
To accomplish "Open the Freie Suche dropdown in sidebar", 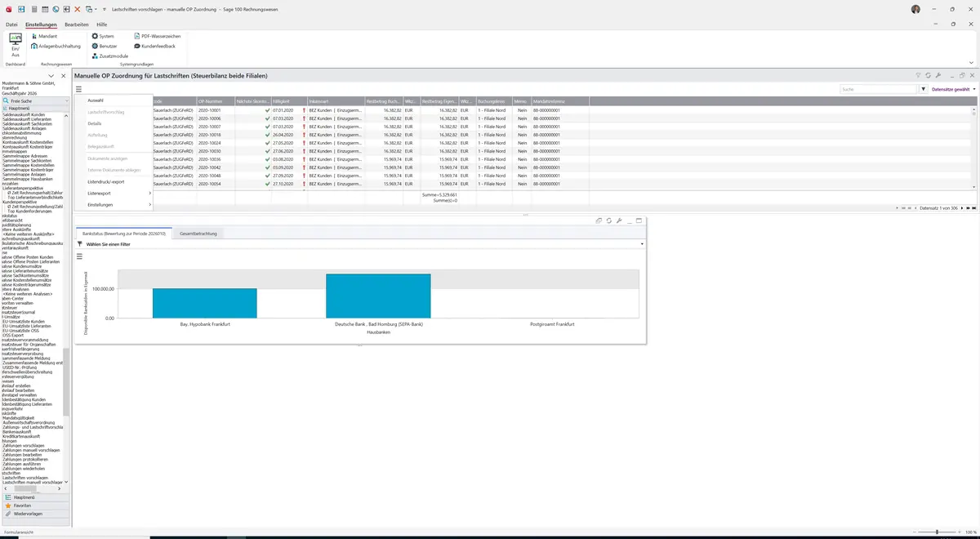I will click(66, 101).
